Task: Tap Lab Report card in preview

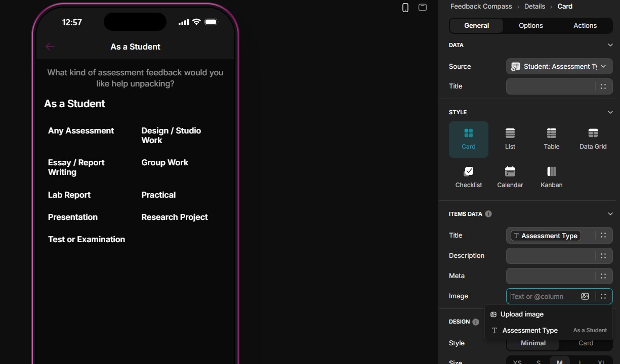Action: point(69,195)
